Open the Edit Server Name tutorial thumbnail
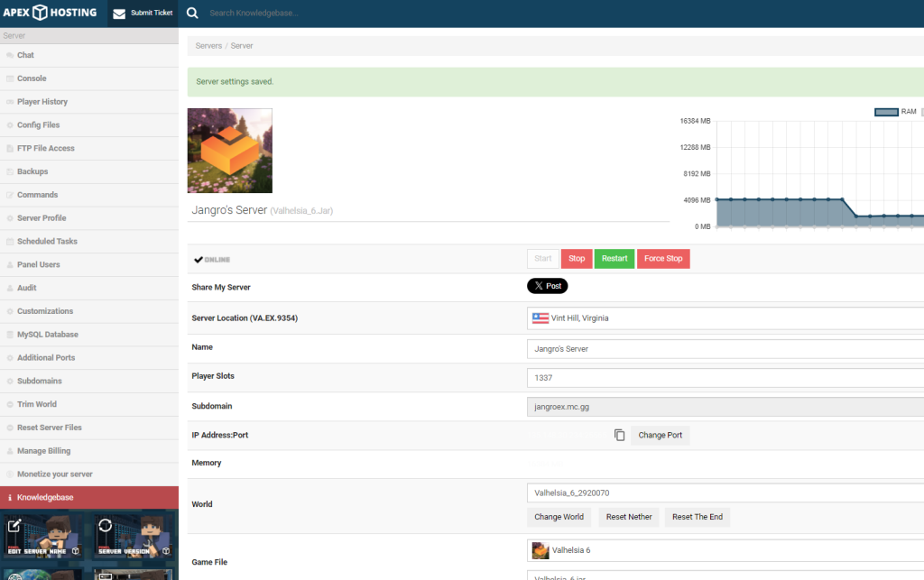924x580 pixels. coord(43,536)
